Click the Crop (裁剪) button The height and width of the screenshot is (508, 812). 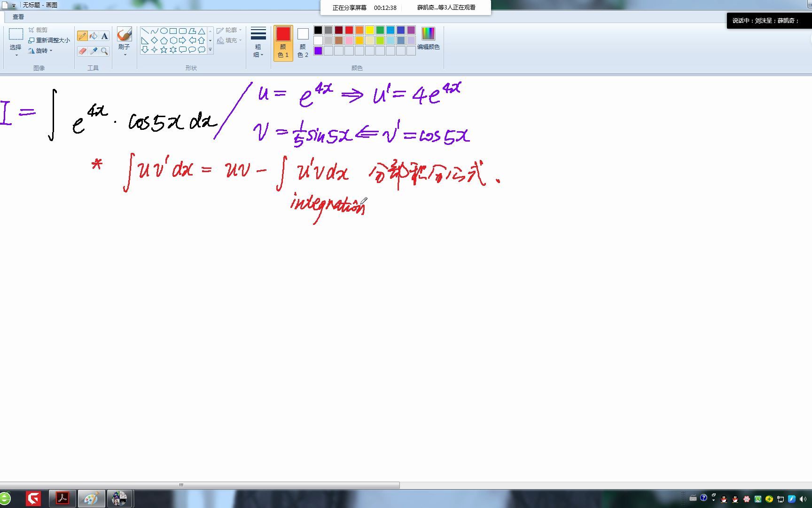tap(38, 30)
